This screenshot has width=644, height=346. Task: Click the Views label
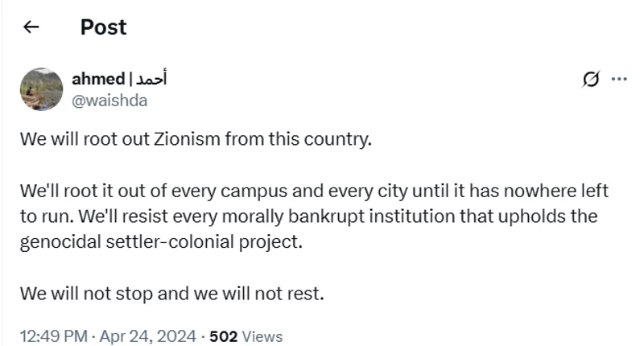click(261, 336)
